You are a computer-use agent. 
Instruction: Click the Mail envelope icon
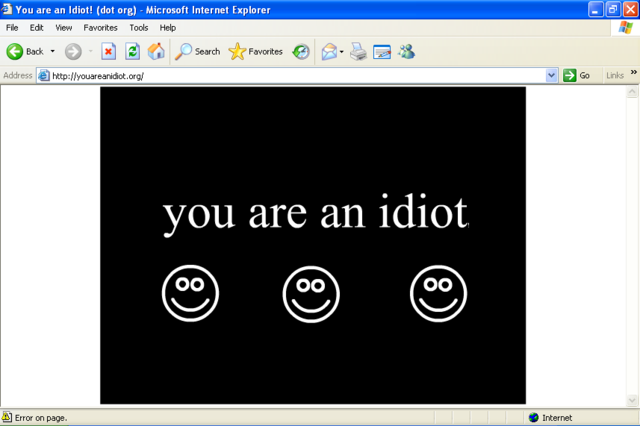point(329,51)
